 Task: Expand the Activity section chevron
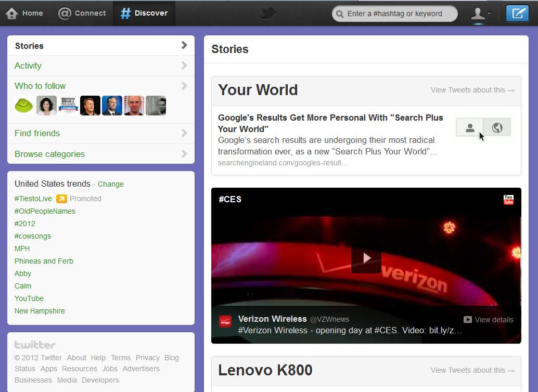tap(184, 66)
